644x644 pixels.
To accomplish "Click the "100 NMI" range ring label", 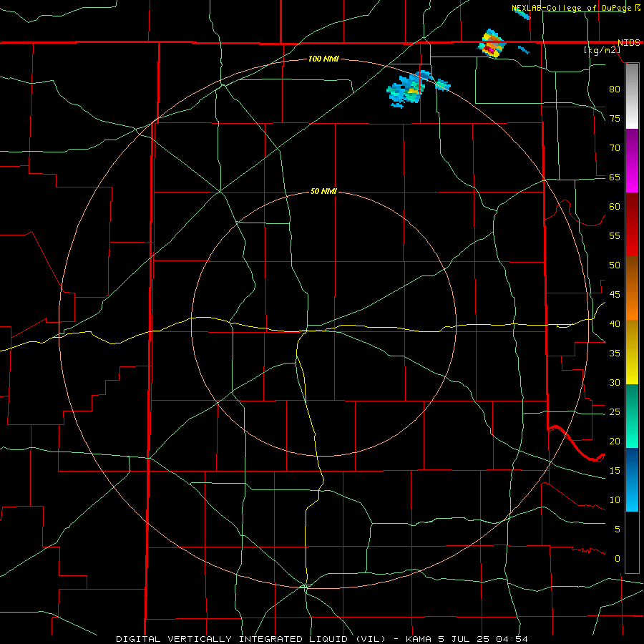I will pyautogui.click(x=323, y=59).
